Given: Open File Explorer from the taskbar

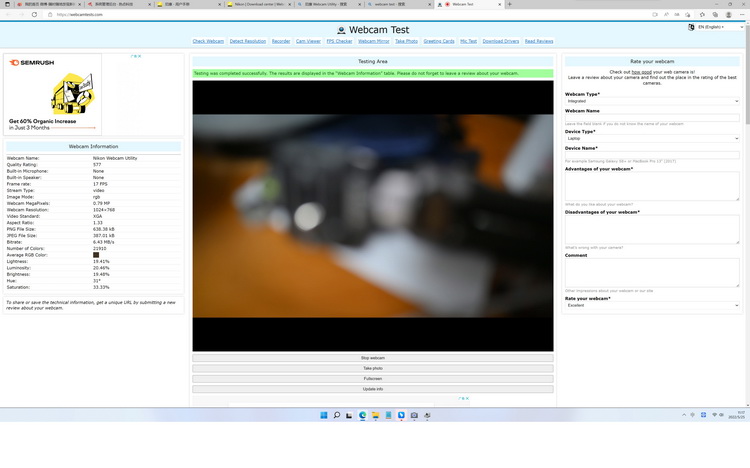Looking at the screenshot, I should [x=375, y=415].
